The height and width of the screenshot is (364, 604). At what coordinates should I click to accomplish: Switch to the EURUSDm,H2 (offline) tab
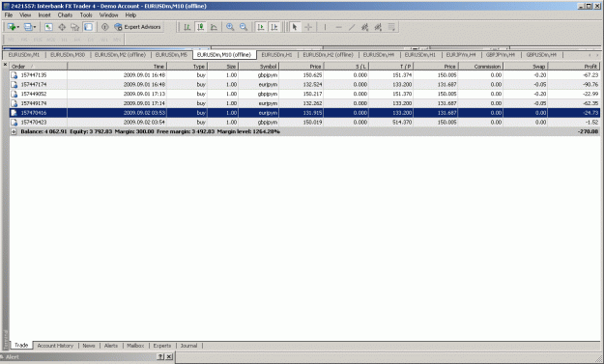(329, 55)
